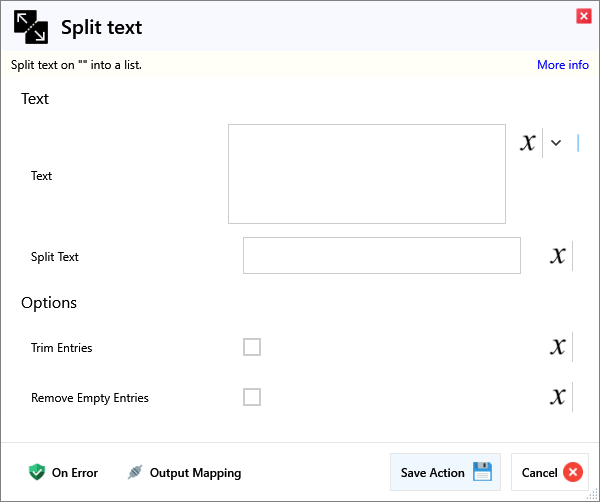Click the Output Mapping plug icon
The height and width of the screenshot is (502, 600).
135,473
